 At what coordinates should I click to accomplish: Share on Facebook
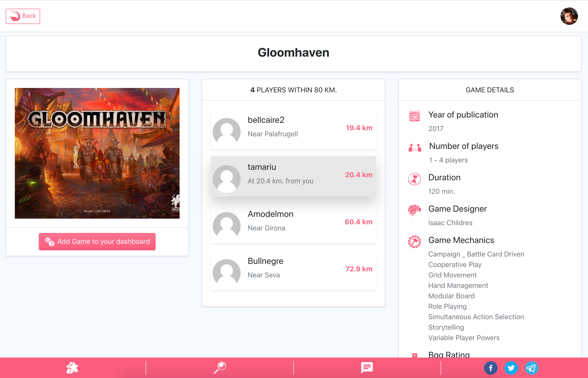pos(491,368)
